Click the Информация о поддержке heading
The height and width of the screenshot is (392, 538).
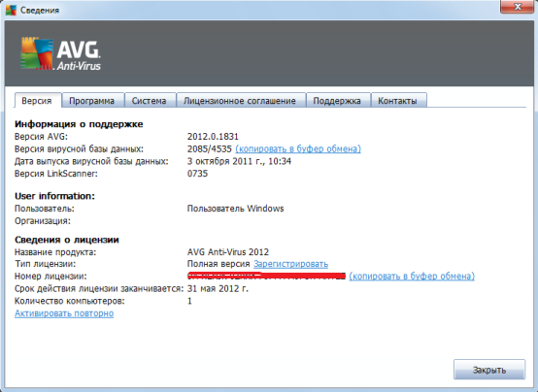(x=79, y=124)
